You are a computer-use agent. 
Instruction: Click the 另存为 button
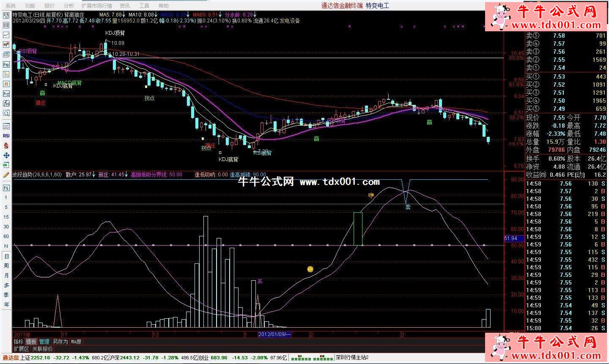pos(60,342)
